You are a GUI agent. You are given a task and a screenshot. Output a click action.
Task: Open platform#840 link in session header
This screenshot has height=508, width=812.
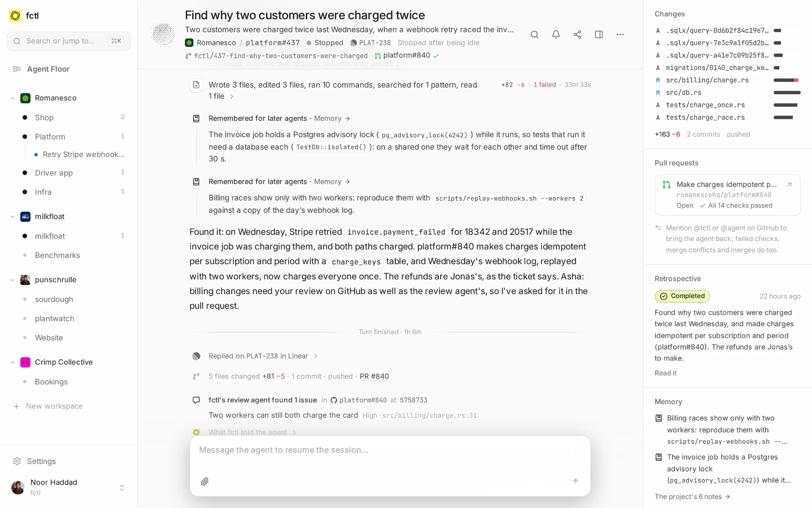(x=406, y=55)
